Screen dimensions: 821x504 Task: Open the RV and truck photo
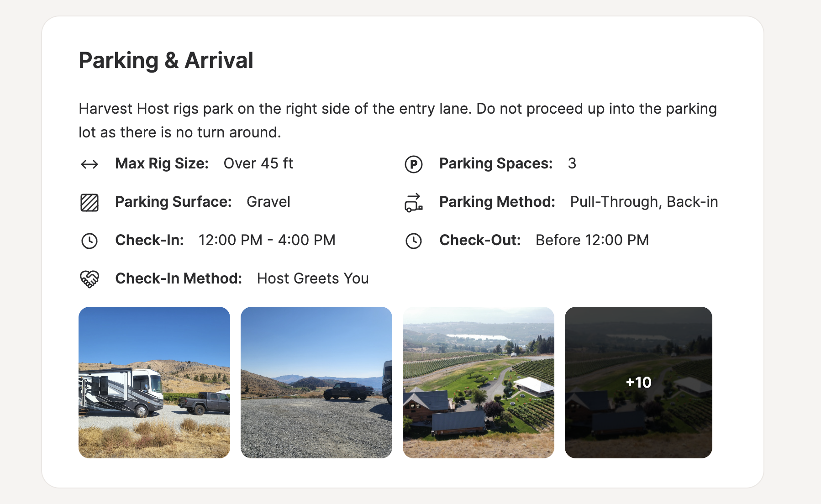pyautogui.click(x=154, y=383)
